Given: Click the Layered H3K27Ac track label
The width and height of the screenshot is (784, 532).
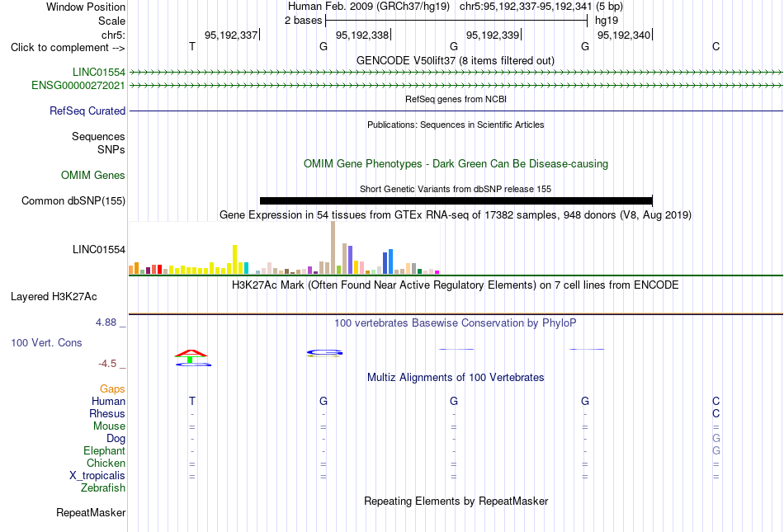Looking at the screenshot, I should coord(54,297).
